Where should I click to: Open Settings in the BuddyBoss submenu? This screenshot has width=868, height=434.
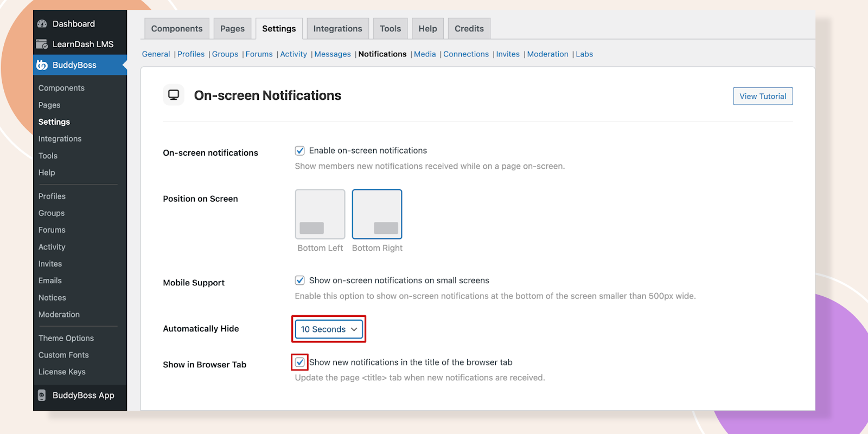pyautogui.click(x=54, y=122)
